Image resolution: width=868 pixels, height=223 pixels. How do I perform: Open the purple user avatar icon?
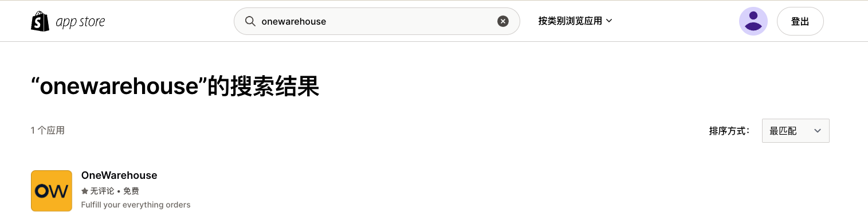[753, 21]
